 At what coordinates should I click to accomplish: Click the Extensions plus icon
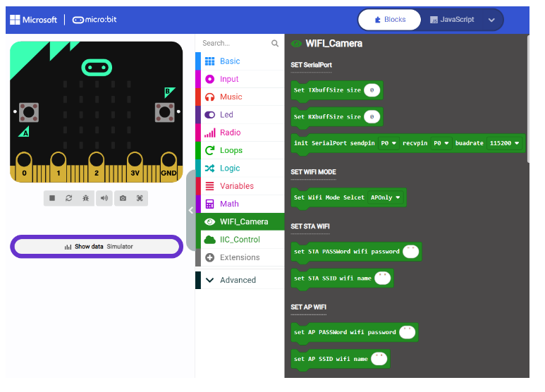209,257
